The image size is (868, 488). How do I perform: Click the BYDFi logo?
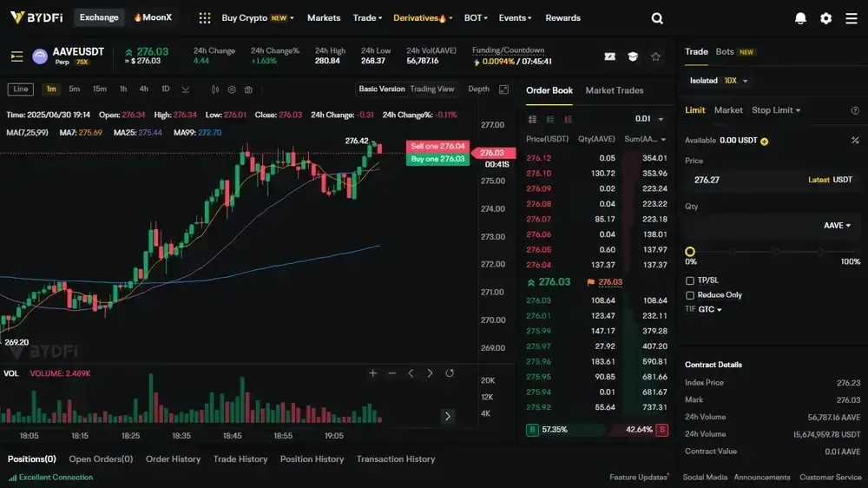click(36, 17)
